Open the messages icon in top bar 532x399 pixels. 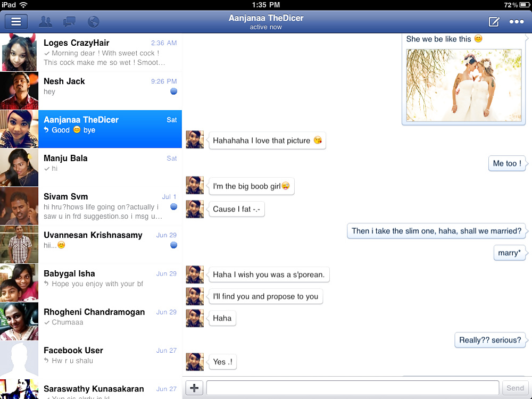(x=69, y=22)
